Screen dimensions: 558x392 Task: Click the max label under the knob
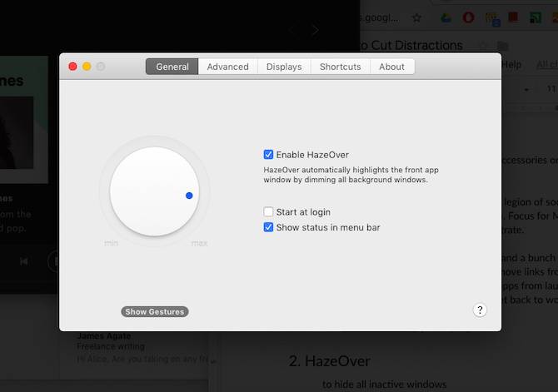click(x=199, y=243)
